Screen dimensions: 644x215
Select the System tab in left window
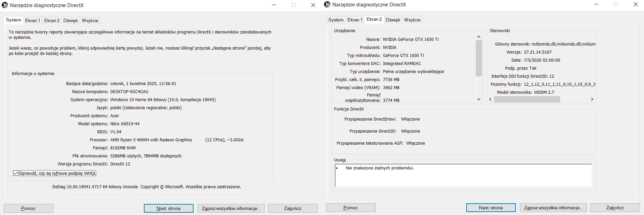point(13,20)
